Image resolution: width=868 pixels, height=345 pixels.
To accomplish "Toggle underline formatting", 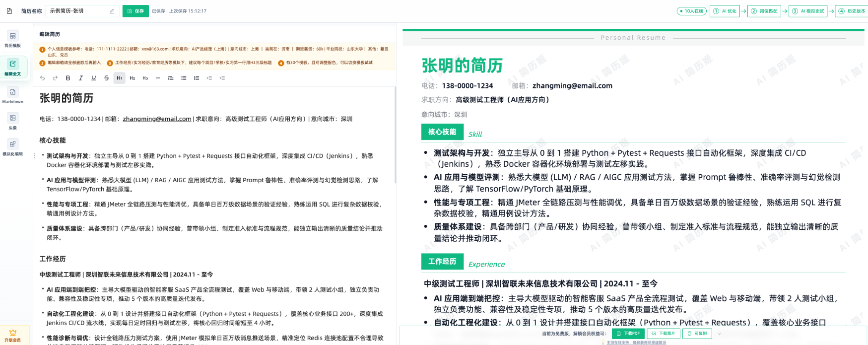I will (x=93, y=78).
